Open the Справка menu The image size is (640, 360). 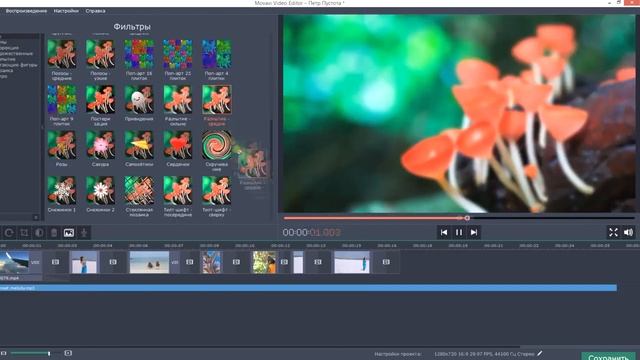click(96, 11)
